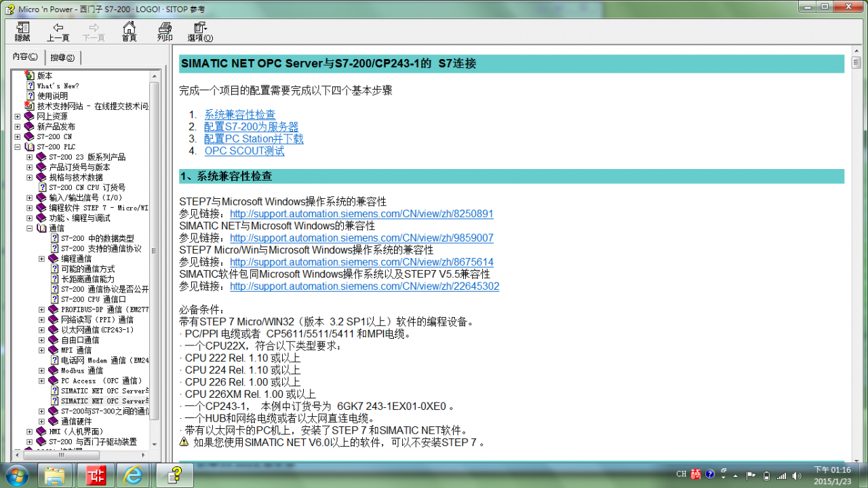Click the open-book icon beside 通信
868x488 pixels.
(41, 228)
